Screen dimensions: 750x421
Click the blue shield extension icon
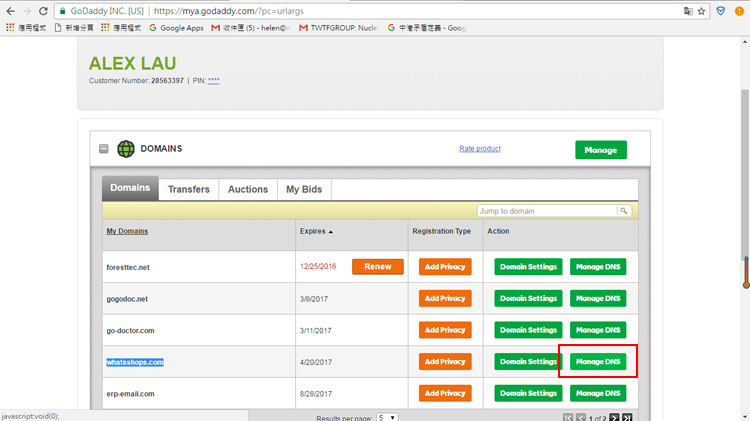click(721, 11)
